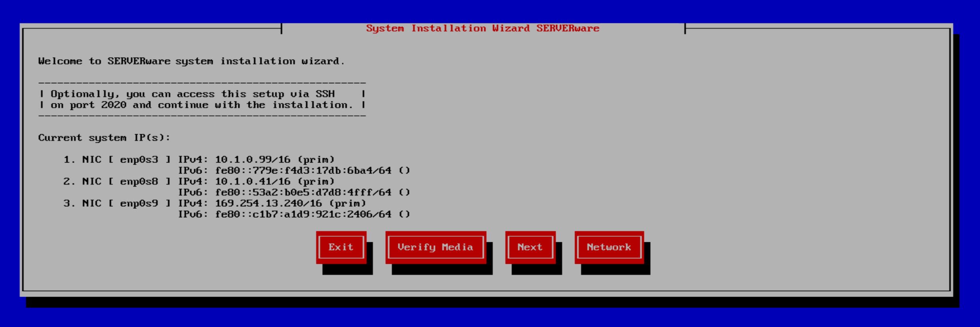Screen dimensions: 980x327
Task: Click the Welcome to SERVERware message
Action: (191, 61)
